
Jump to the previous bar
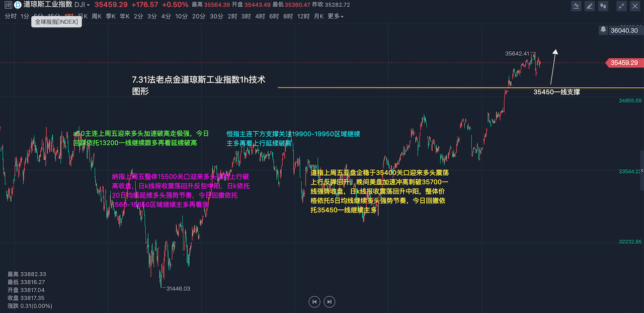pyautogui.click(x=314, y=301)
